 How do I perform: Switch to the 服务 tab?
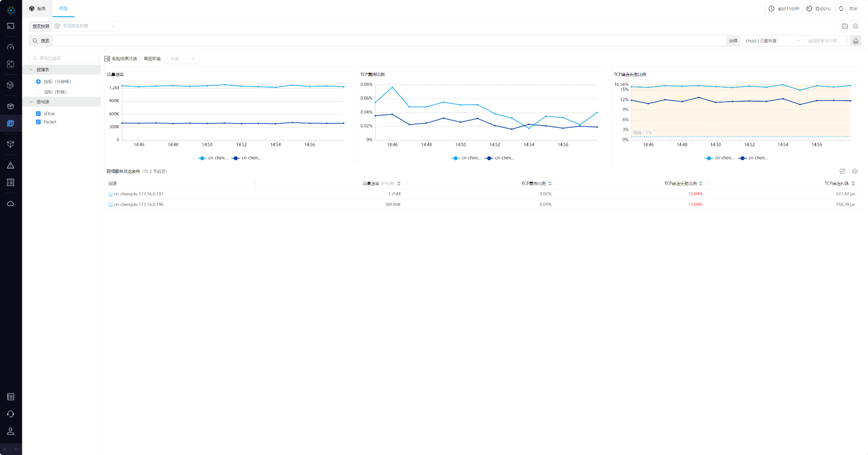pyautogui.click(x=38, y=9)
